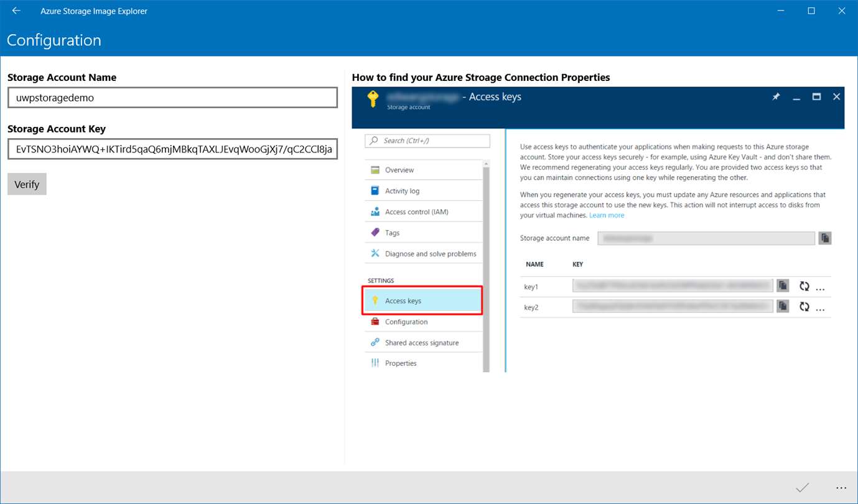The height and width of the screenshot is (504, 858).
Task: Close the Access keys blade
Action: click(x=836, y=97)
